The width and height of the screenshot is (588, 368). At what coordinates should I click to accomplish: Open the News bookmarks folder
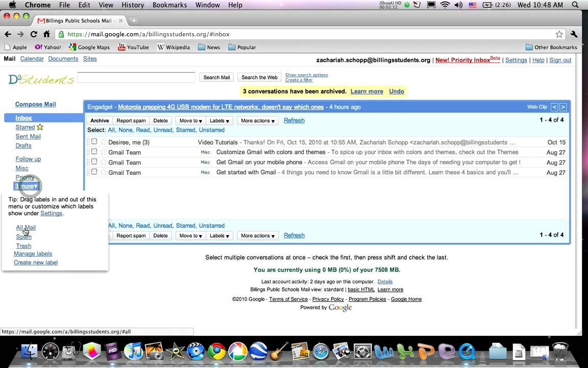click(x=209, y=48)
